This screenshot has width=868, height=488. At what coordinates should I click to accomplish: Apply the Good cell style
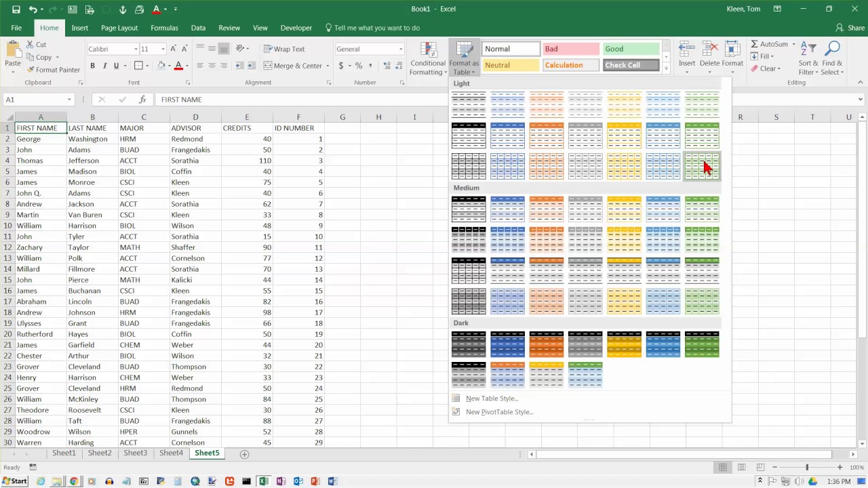[631, 49]
